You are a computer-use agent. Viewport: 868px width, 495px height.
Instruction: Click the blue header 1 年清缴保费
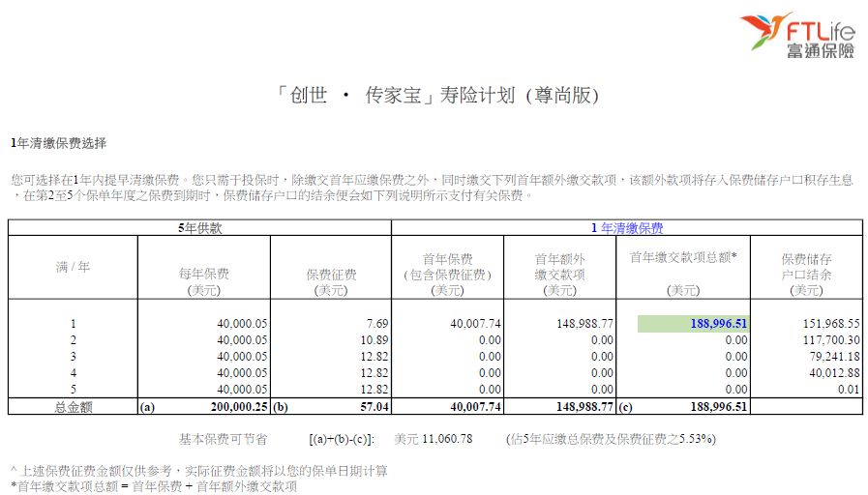(x=627, y=228)
